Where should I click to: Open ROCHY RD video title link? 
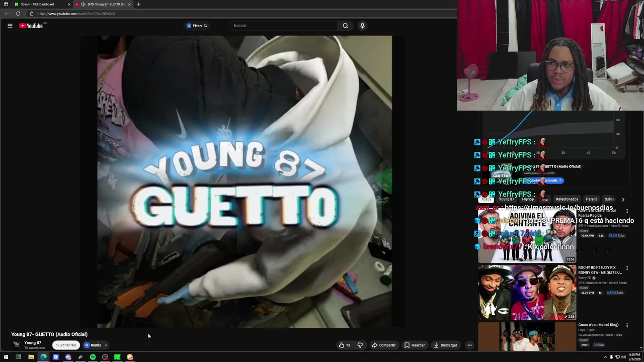(600, 270)
